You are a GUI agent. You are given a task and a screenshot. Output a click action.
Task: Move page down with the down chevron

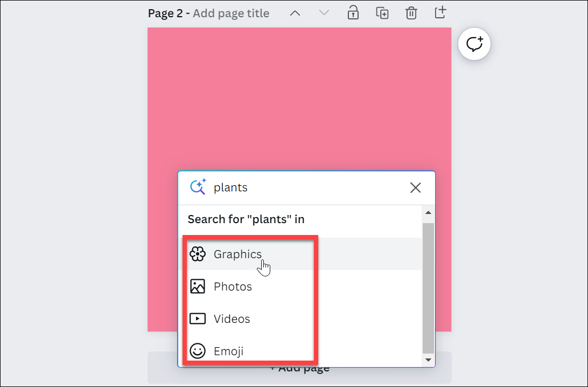[324, 13]
